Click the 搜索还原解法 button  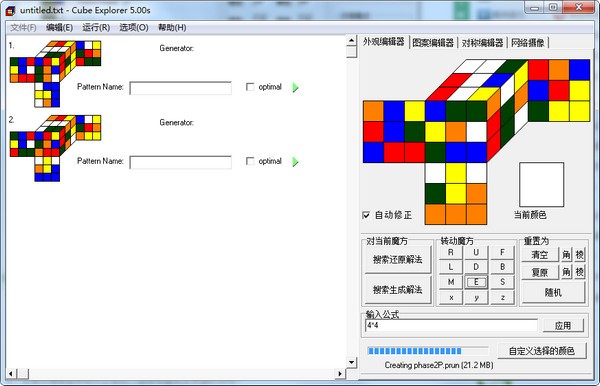(398, 260)
